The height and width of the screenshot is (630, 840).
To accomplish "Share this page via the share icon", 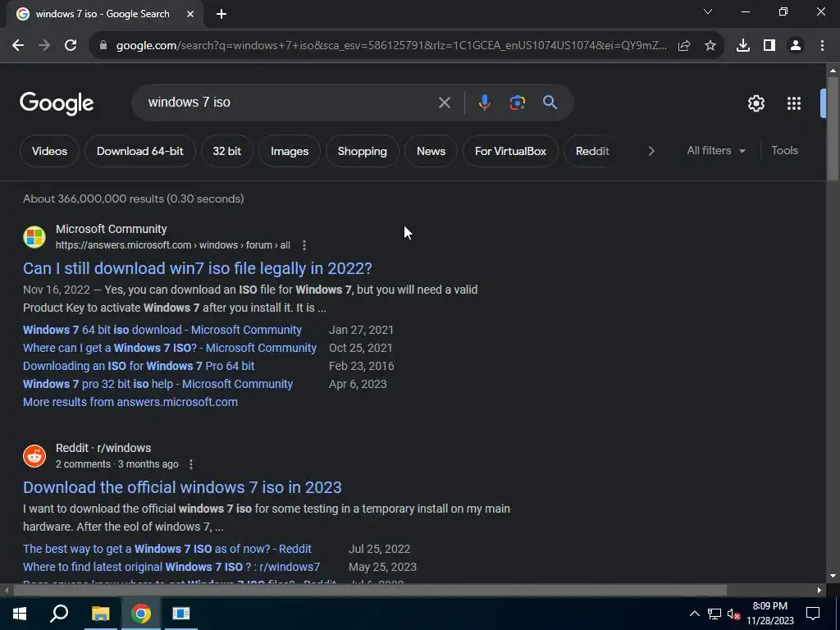I will pos(684,46).
